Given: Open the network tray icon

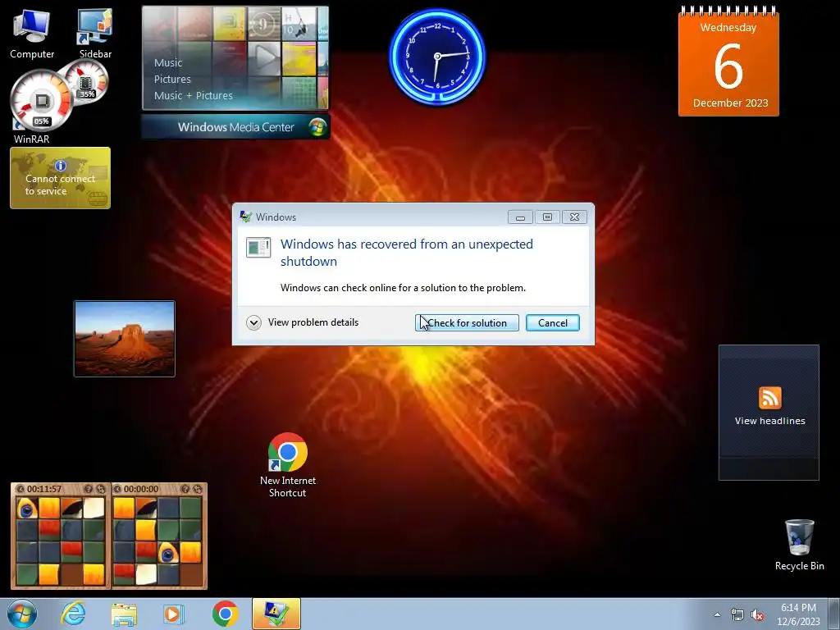Looking at the screenshot, I should [737, 615].
